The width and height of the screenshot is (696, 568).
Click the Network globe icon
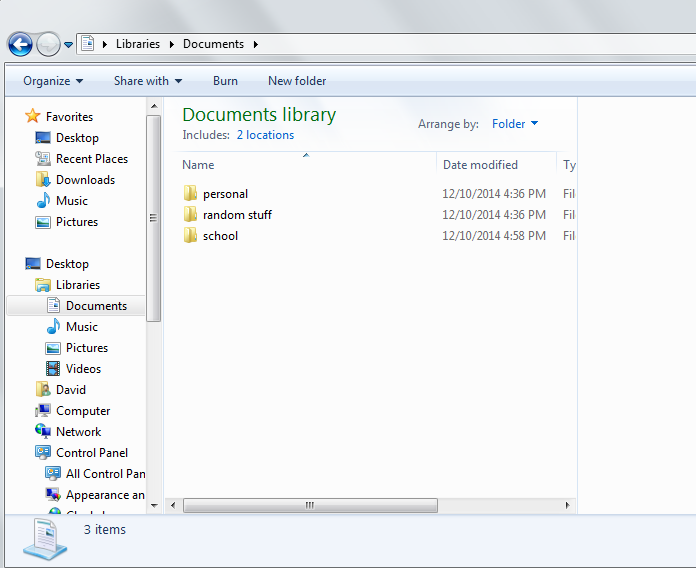coord(43,430)
